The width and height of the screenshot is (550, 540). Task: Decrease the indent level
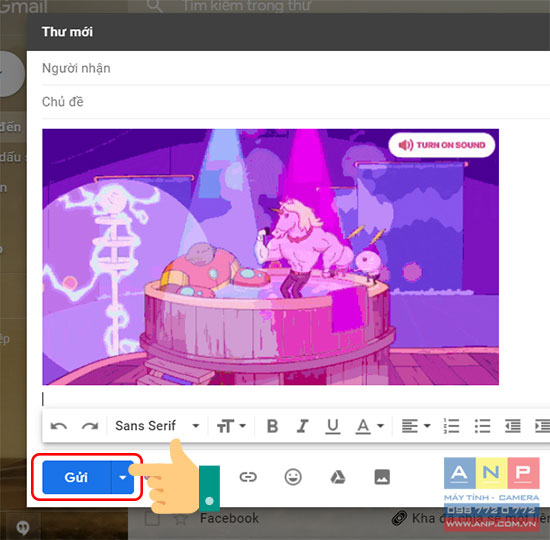click(512, 426)
